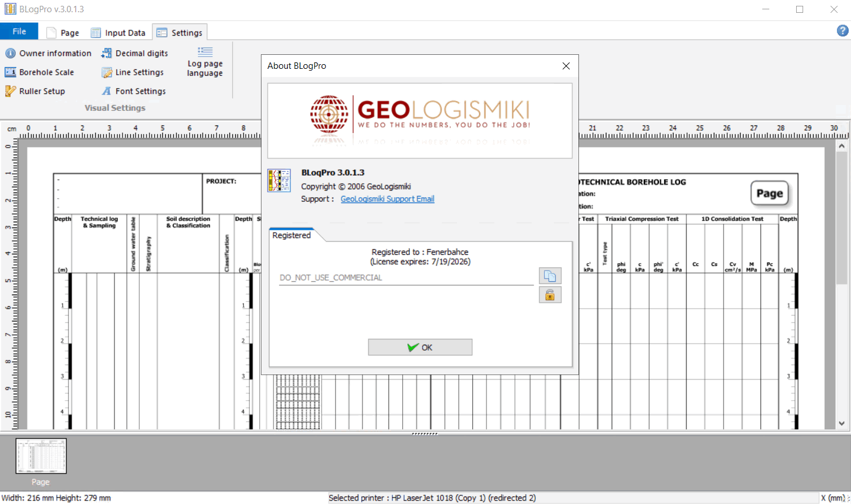Open the Help question mark icon

842,30
